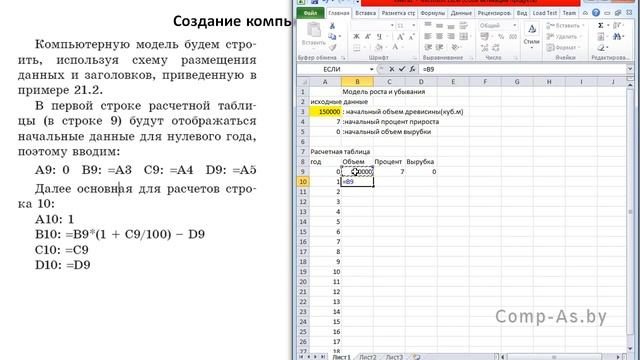Switch to the Вставка tab
The height and width of the screenshot is (360, 640).
[365, 13]
